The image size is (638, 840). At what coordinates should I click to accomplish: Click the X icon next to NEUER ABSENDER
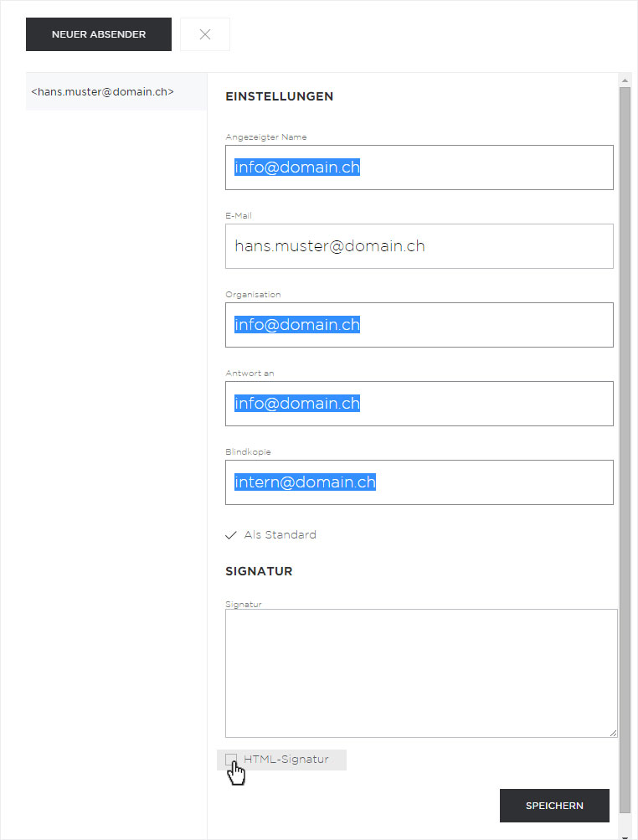205,34
